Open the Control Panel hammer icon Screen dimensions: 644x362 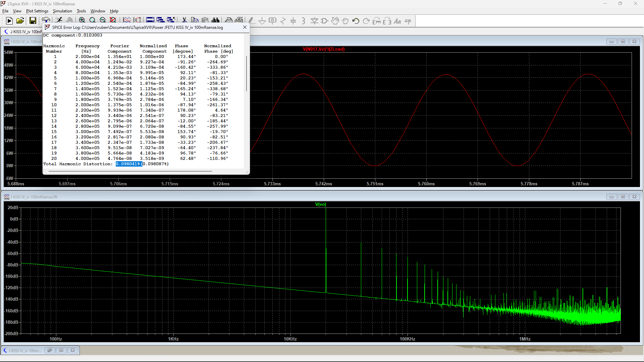(46, 20)
